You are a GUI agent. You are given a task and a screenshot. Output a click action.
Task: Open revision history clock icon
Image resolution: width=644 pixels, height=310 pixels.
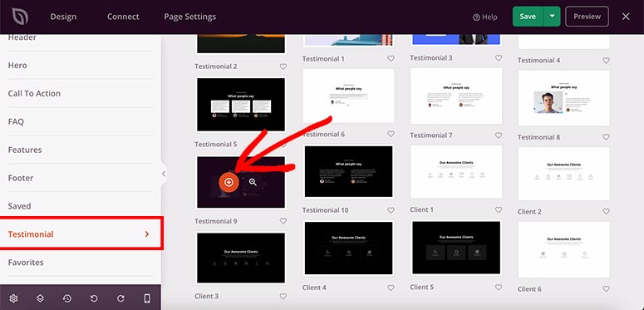(67, 298)
